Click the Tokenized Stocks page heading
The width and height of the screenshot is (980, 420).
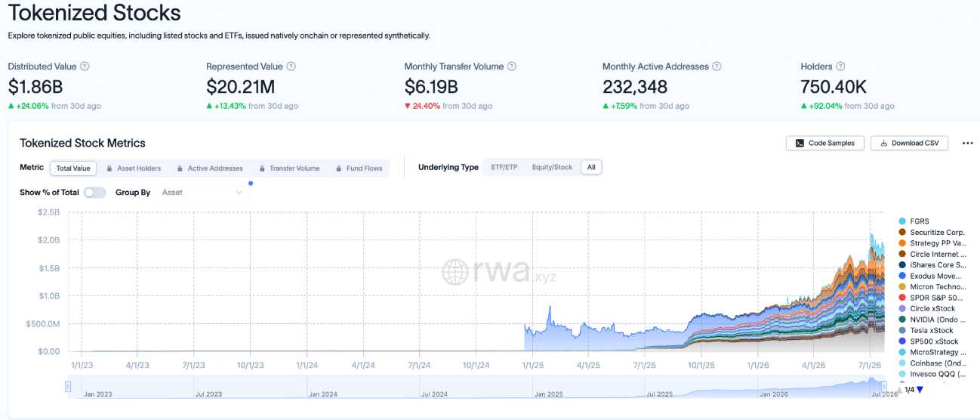tap(94, 13)
